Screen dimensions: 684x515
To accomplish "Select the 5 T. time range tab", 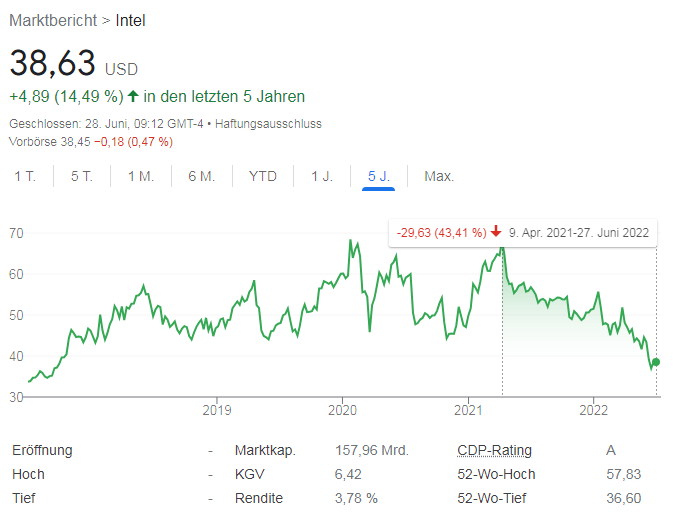I will point(82,176).
